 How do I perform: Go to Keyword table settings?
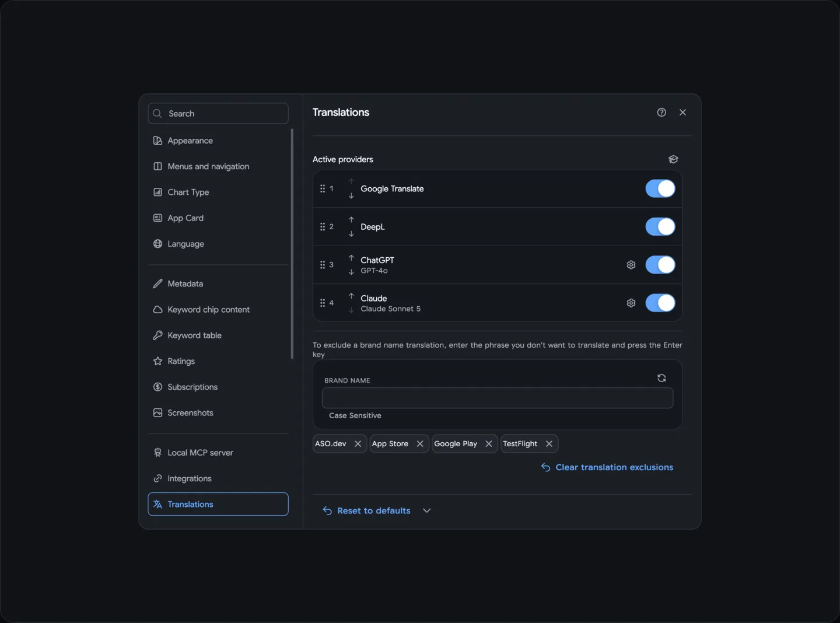click(x=218, y=335)
